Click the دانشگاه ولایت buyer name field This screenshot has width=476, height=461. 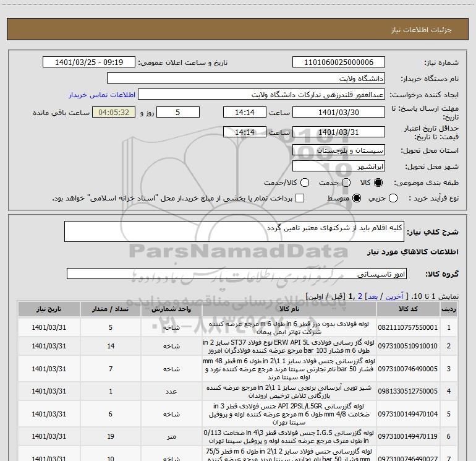tap(246, 79)
